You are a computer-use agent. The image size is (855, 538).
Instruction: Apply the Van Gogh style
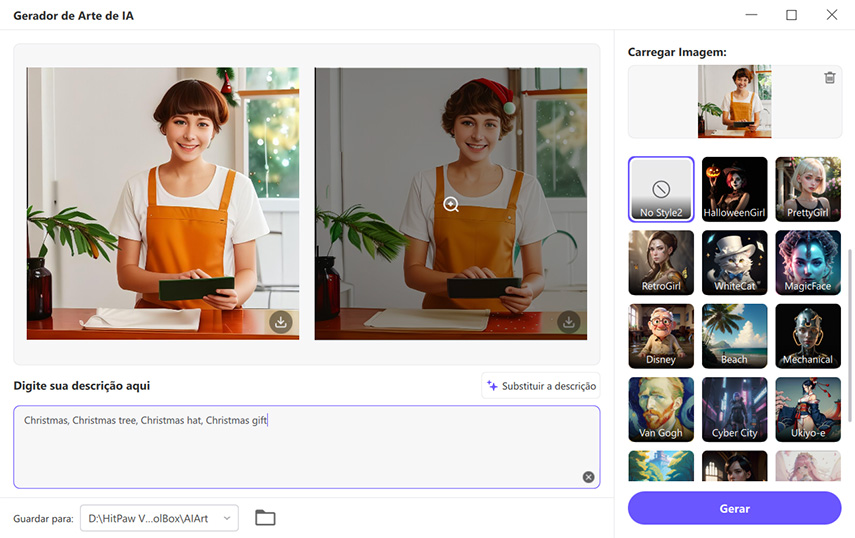pyautogui.click(x=661, y=408)
